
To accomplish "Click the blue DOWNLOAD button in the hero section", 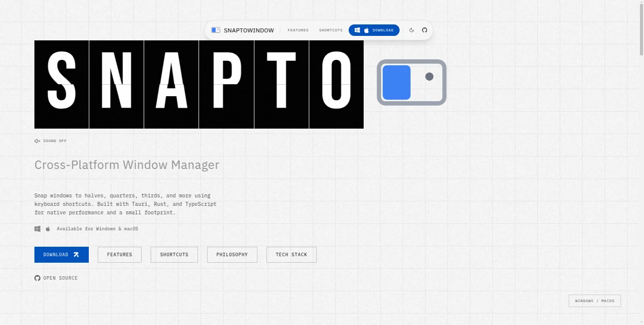I will point(61,254).
